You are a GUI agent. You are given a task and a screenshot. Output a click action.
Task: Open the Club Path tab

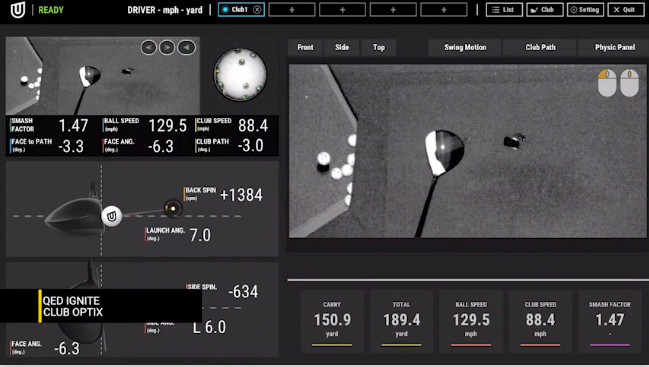point(540,47)
